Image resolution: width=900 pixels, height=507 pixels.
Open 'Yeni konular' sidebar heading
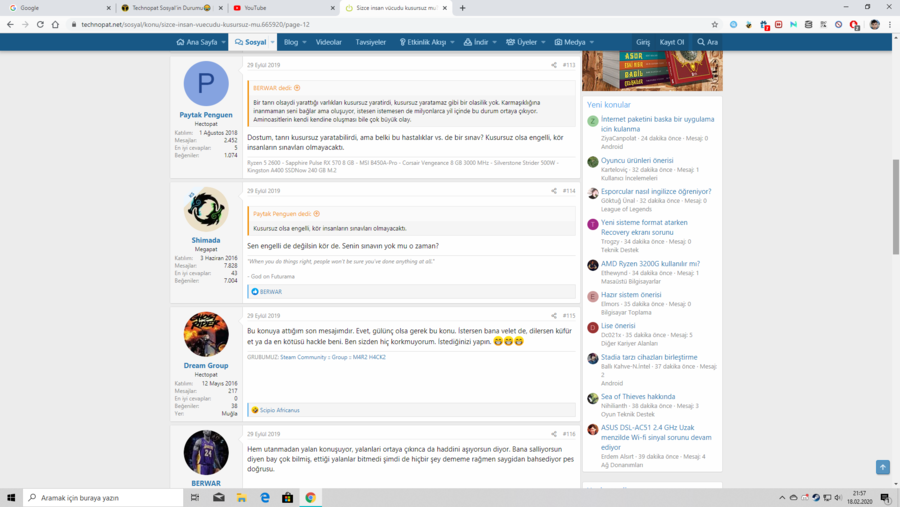[x=608, y=105]
